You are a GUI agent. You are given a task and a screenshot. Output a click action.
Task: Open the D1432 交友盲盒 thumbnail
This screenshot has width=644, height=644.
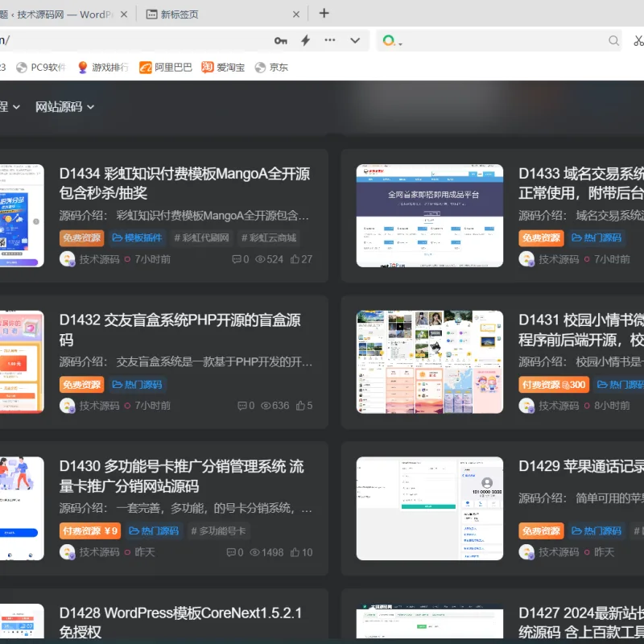(22, 362)
